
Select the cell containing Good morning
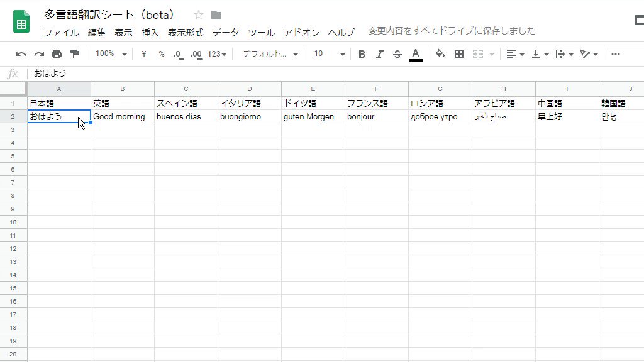tap(122, 117)
